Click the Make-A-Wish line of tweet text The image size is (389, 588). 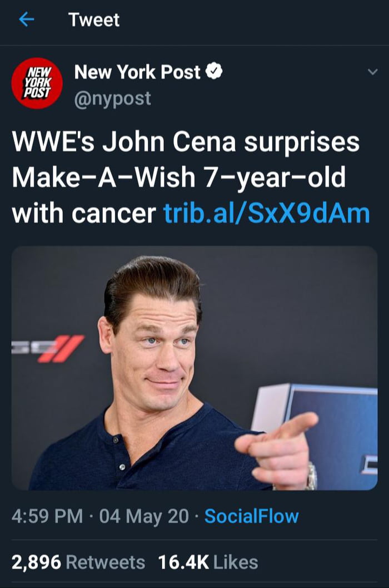(x=178, y=178)
